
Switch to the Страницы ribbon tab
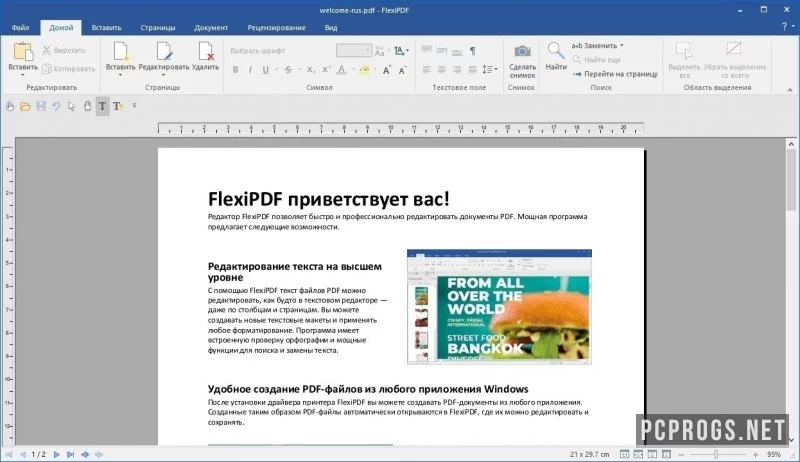point(158,28)
